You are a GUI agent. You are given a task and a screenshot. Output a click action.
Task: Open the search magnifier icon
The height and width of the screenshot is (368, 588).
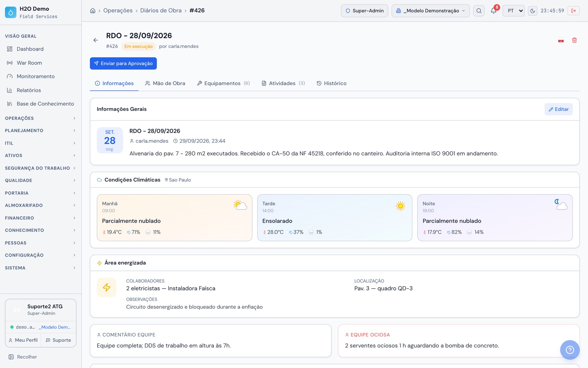pos(479,11)
